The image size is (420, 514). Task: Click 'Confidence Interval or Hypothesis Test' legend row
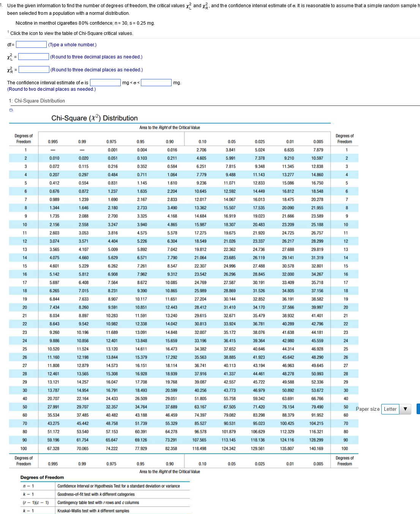click(118, 486)
